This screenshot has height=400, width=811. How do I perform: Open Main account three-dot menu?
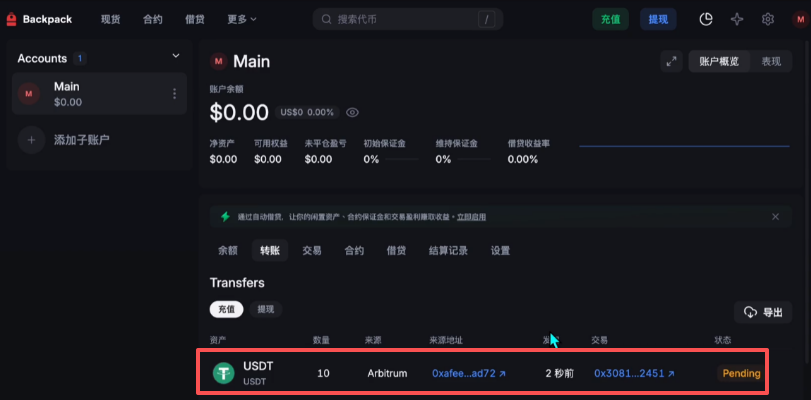tap(174, 94)
